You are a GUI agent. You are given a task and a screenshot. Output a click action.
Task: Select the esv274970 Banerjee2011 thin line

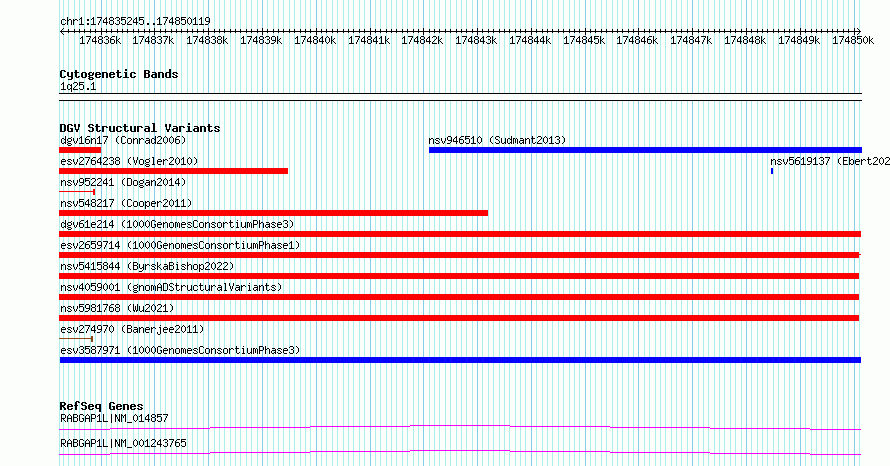77,339
